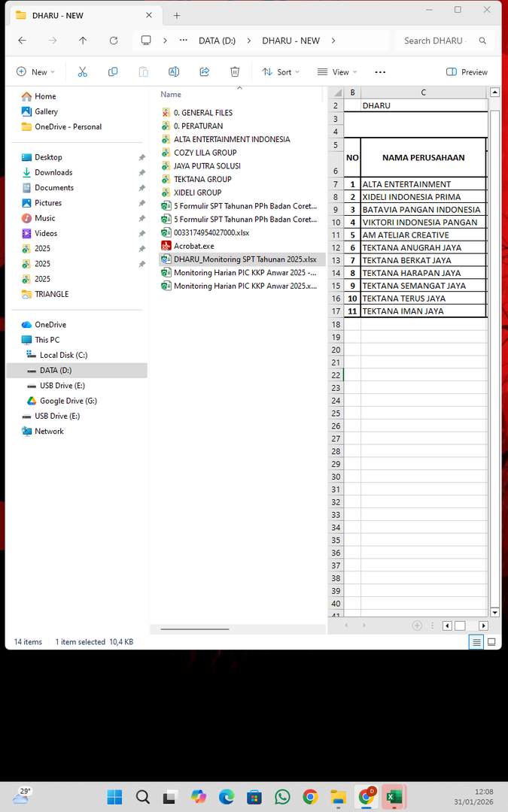
Task: Click the Refresh button in navigation bar
Action: [x=114, y=41]
